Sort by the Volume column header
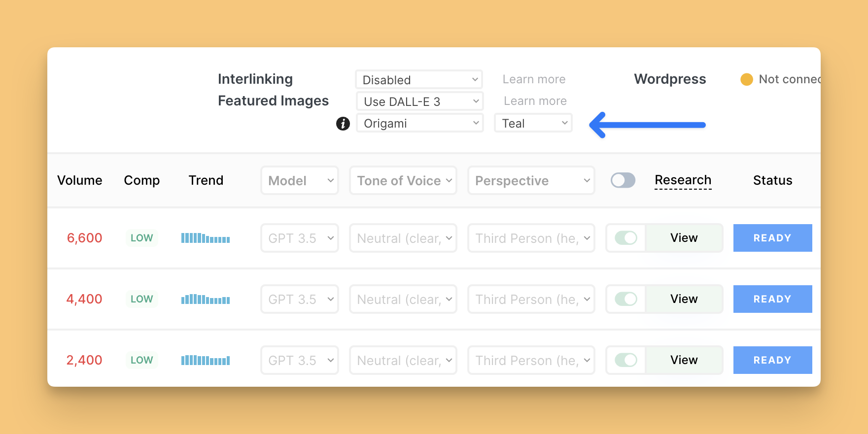 point(80,180)
